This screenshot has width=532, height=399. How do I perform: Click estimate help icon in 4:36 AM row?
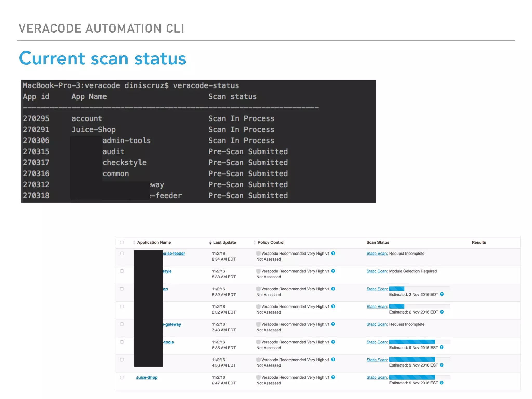442,365
